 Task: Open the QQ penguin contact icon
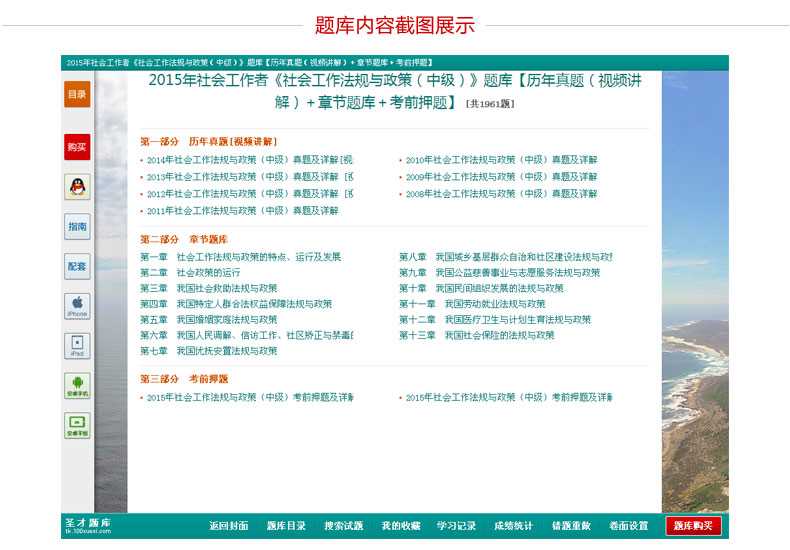pyautogui.click(x=77, y=186)
